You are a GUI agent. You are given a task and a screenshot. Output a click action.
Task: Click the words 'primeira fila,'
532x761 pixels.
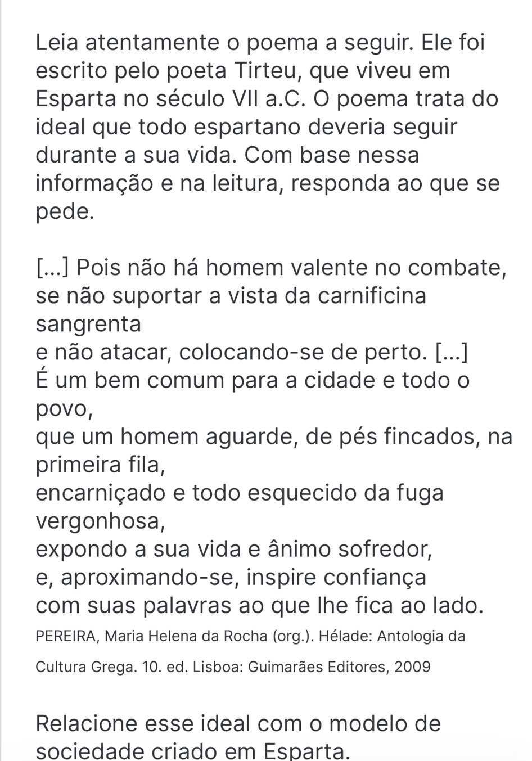[x=101, y=465]
